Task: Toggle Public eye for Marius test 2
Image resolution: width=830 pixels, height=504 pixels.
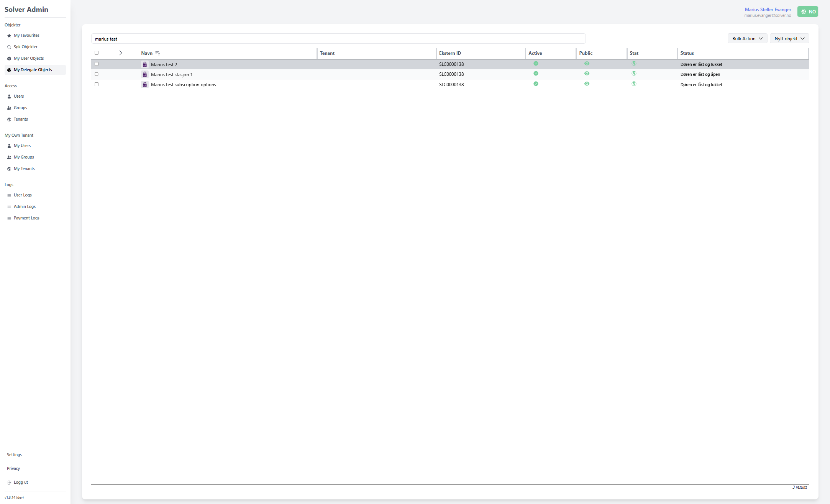Action: pyautogui.click(x=587, y=64)
